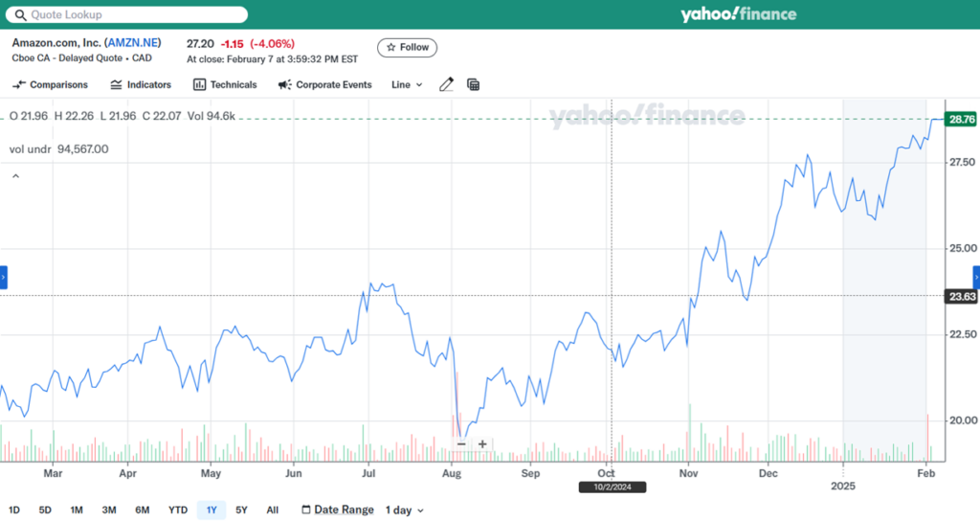Expand the Line chart type dropdown

pyautogui.click(x=407, y=85)
